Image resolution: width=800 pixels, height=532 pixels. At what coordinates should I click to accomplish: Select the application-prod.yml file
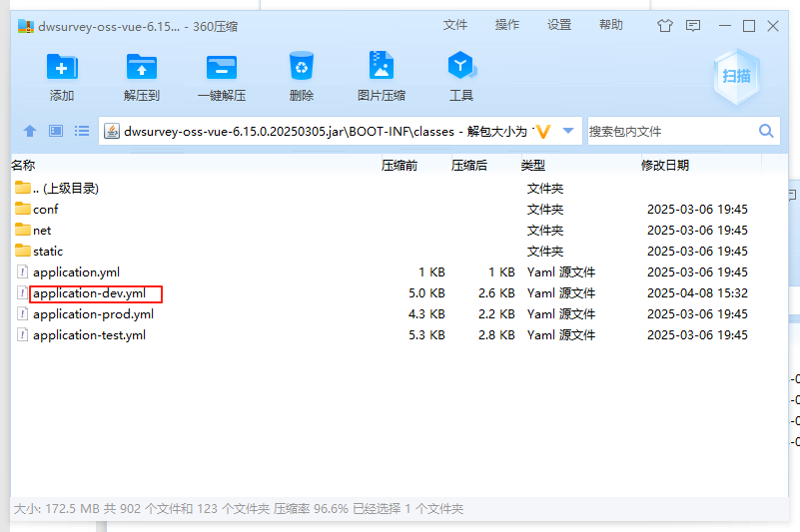93,314
